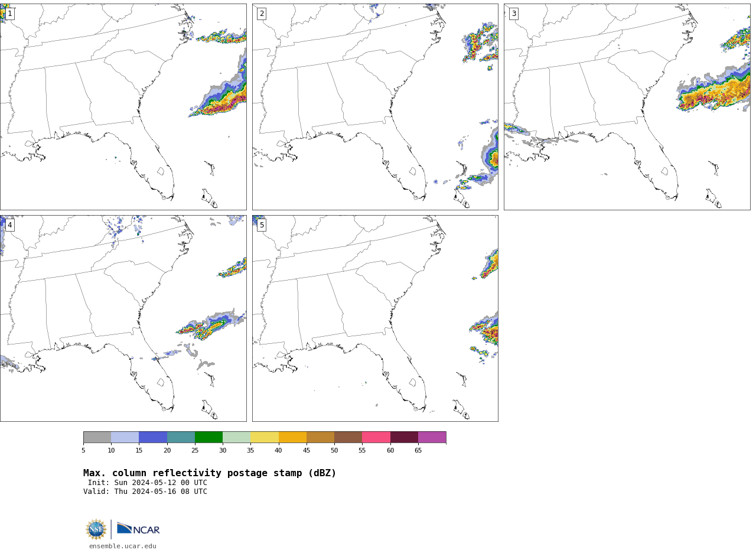Screen dimensions: 756x553
Task: Click the dark green 25-30 dBZ swatch
Action: [208, 437]
